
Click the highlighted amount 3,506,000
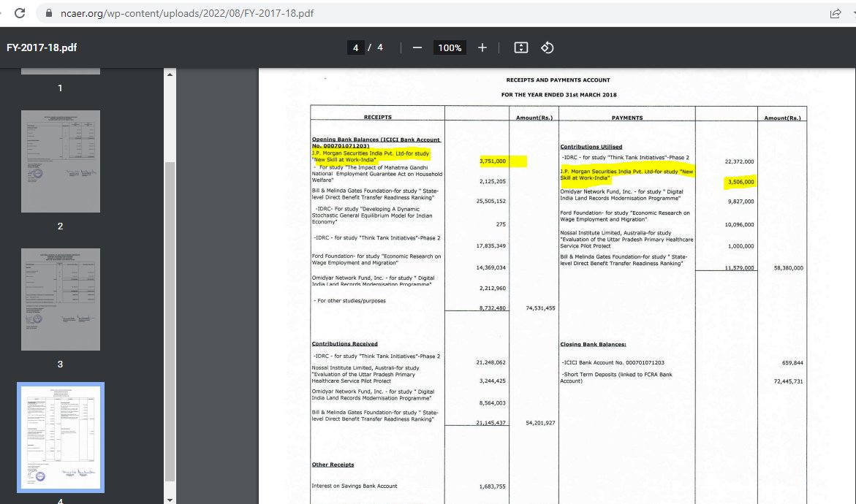coord(741,182)
